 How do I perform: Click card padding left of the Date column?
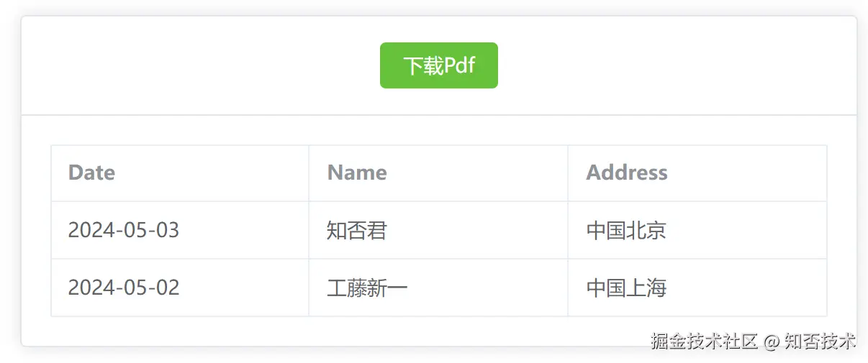tap(36, 230)
